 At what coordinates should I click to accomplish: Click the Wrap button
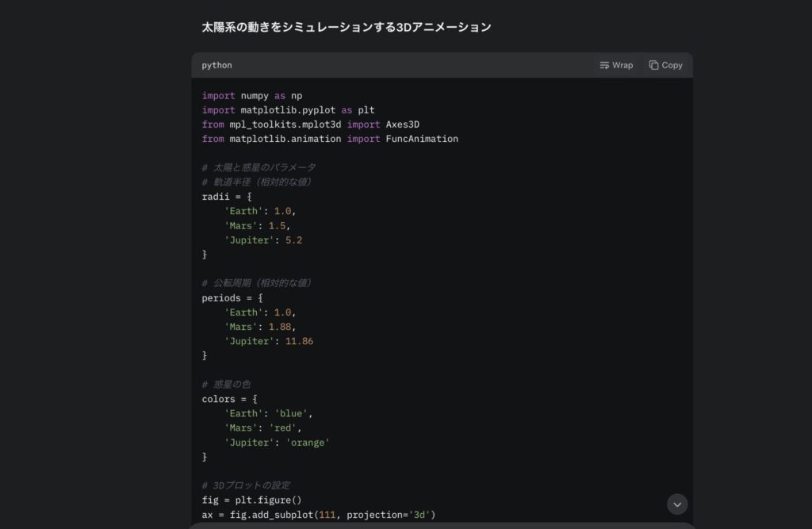615,65
